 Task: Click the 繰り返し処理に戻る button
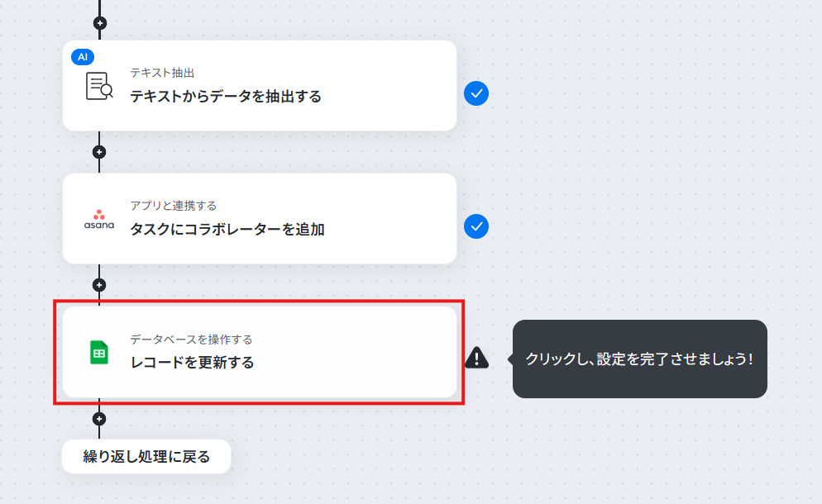click(x=146, y=456)
